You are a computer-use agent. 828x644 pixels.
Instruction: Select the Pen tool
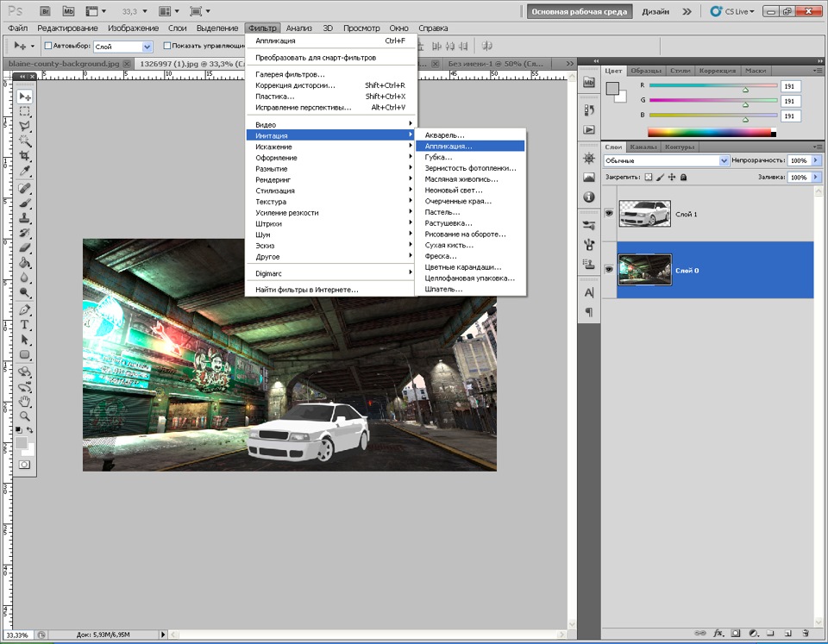24,309
